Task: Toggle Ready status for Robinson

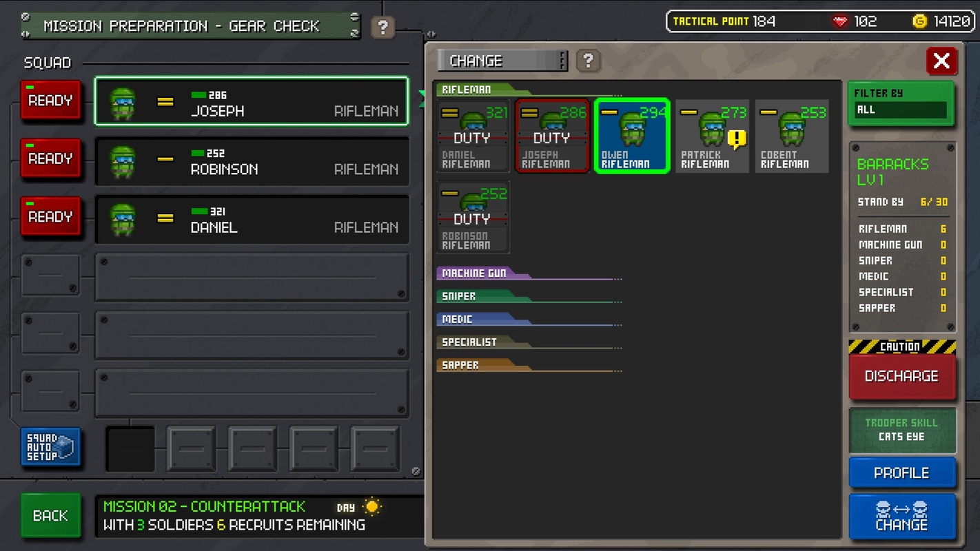Action: (50, 159)
